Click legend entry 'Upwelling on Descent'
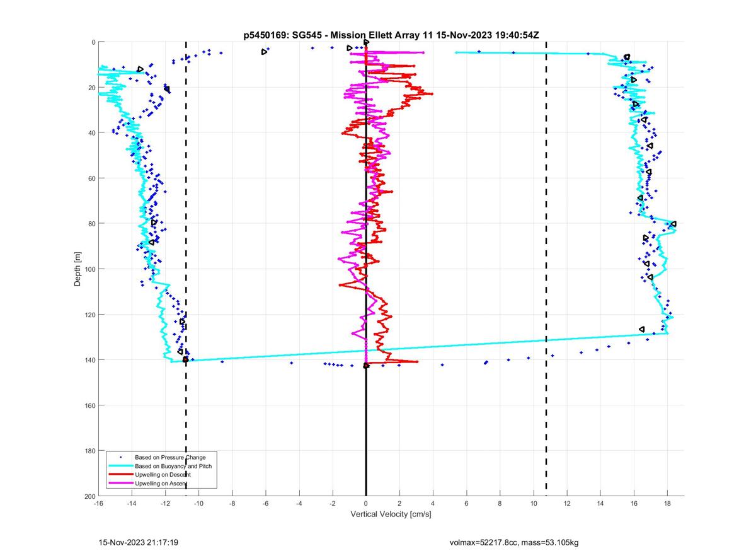Screen dimensions: 756x558 tap(163, 474)
